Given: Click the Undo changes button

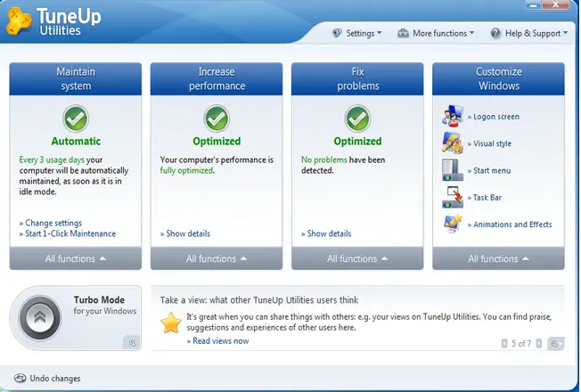Looking at the screenshot, I should (47, 378).
